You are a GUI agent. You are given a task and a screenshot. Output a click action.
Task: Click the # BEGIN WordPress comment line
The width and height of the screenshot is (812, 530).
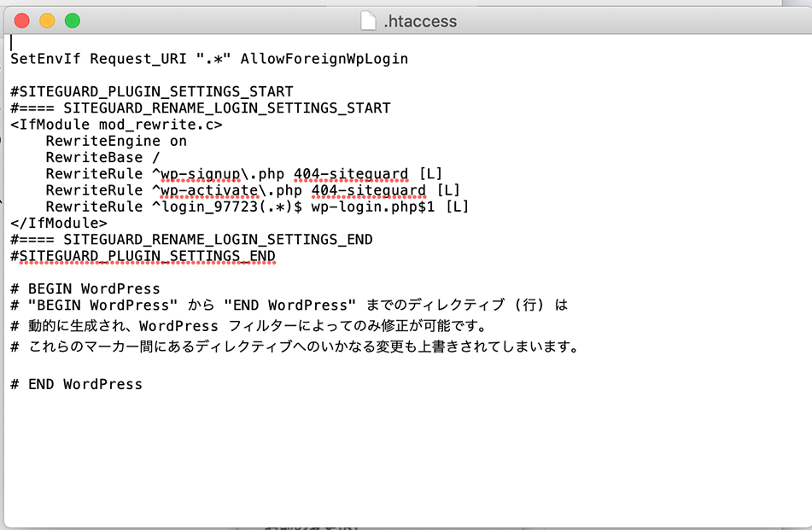click(85, 288)
